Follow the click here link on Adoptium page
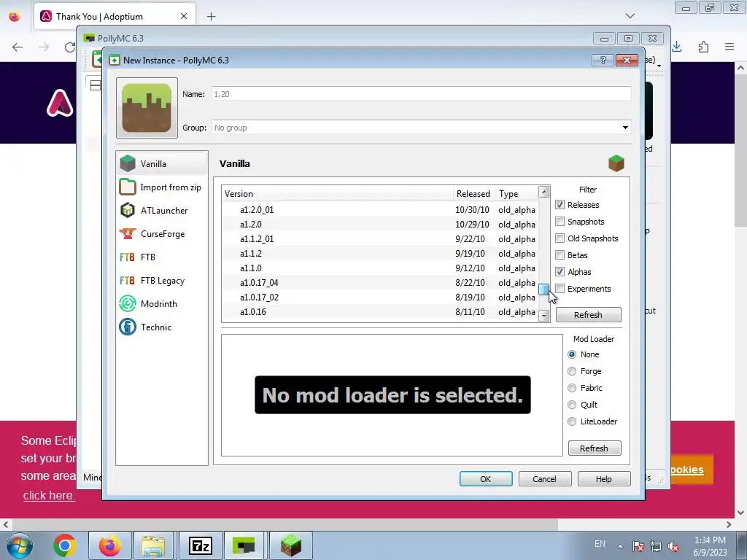Image resolution: width=747 pixels, height=560 pixels. tap(49, 495)
